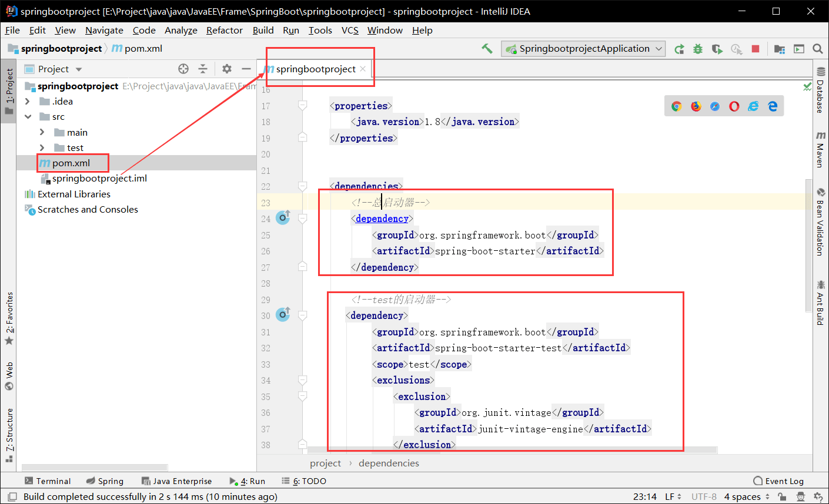
Task: Select springbootproject.iml in the project tree
Action: [99, 178]
